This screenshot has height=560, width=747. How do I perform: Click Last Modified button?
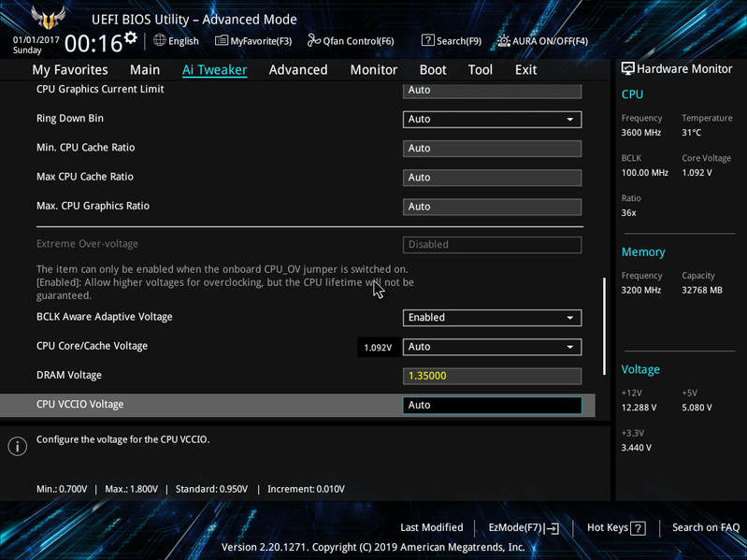pos(432,527)
